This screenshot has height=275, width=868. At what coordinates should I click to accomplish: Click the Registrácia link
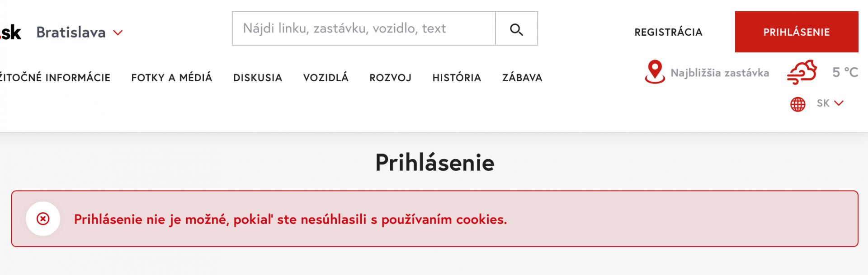tap(668, 32)
